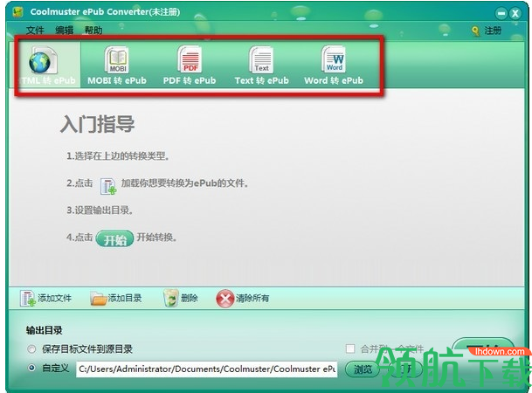Click the 删除 recycle bin button
The image size is (532, 393).
pyautogui.click(x=181, y=298)
